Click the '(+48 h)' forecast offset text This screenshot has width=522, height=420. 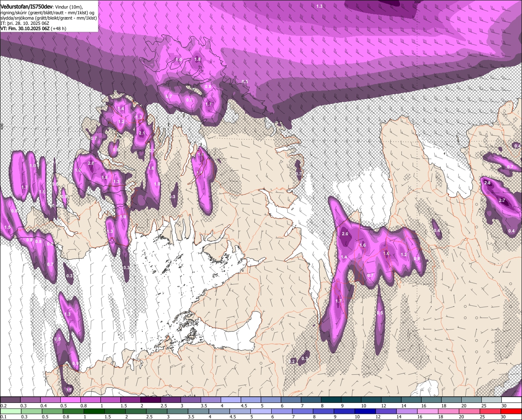59,29
